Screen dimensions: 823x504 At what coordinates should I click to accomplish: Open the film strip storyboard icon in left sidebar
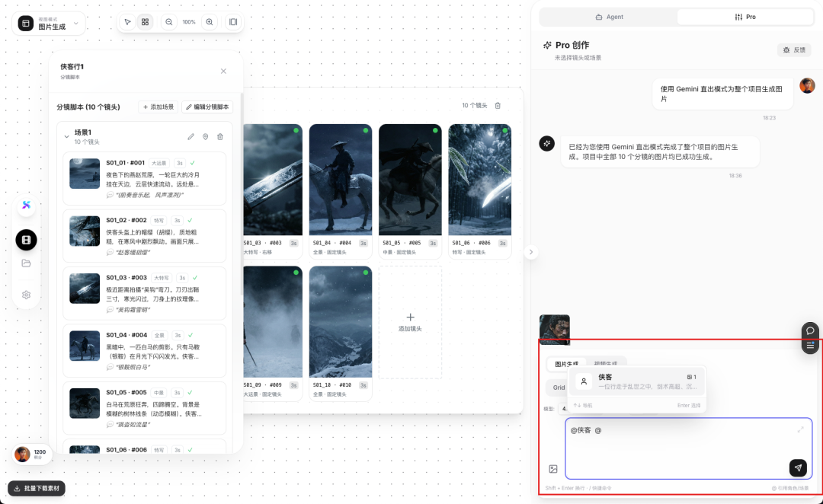point(26,240)
